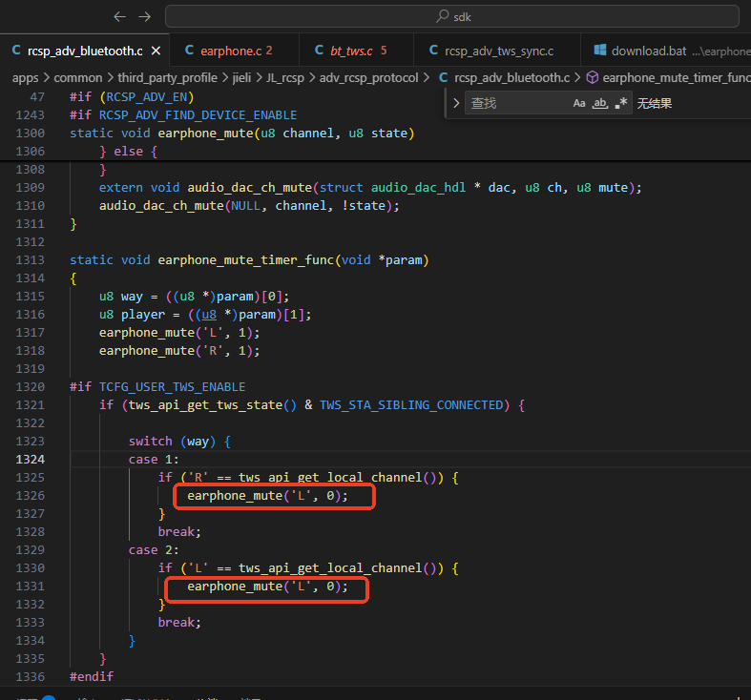Viewport: 751px width, 700px height.
Task: Click the C file icon on bt_tws.c tab
Action: pos(319,51)
